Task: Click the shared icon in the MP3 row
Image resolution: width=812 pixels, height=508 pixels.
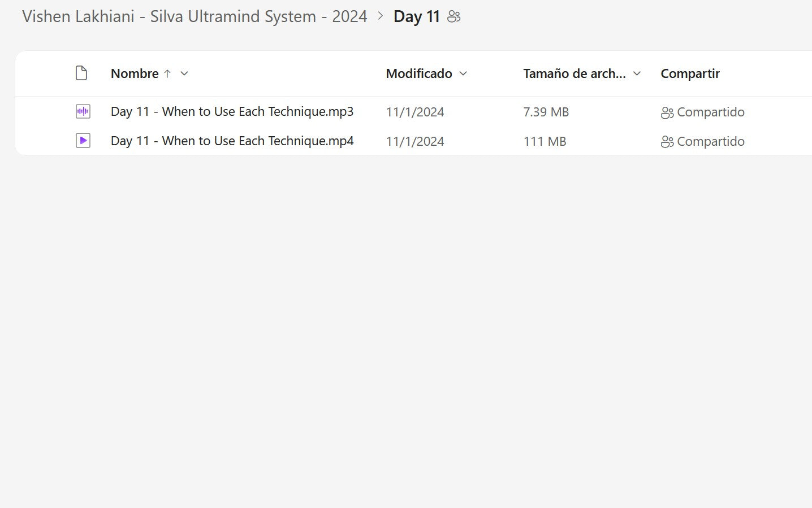Action: pyautogui.click(x=667, y=112)
